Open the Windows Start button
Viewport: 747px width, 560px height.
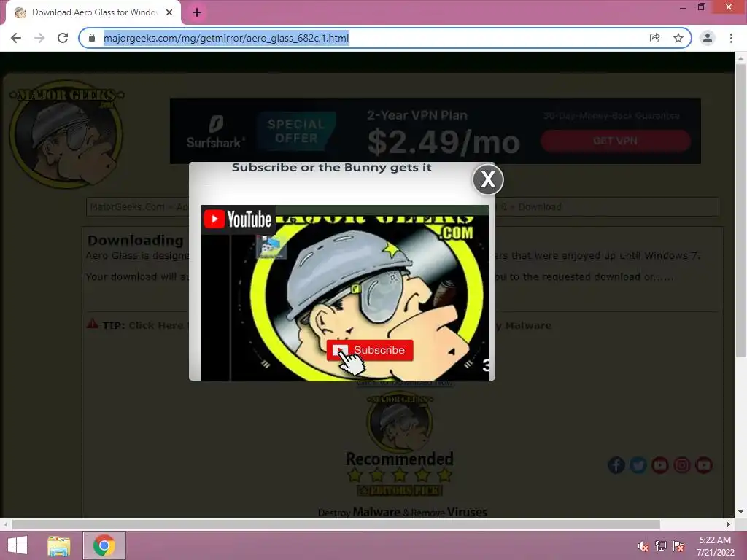(18, 545)
